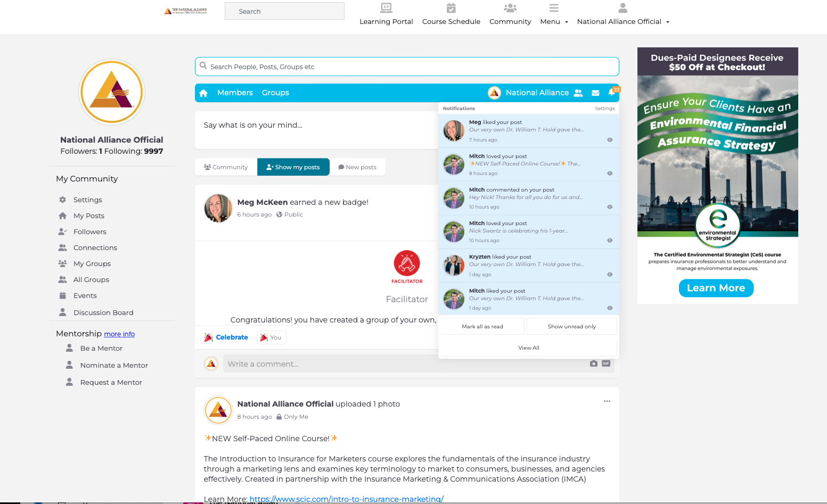This screenshot has height=504, width=827.
Task: Go to community home icon
Action: click(x=203, y=93)
